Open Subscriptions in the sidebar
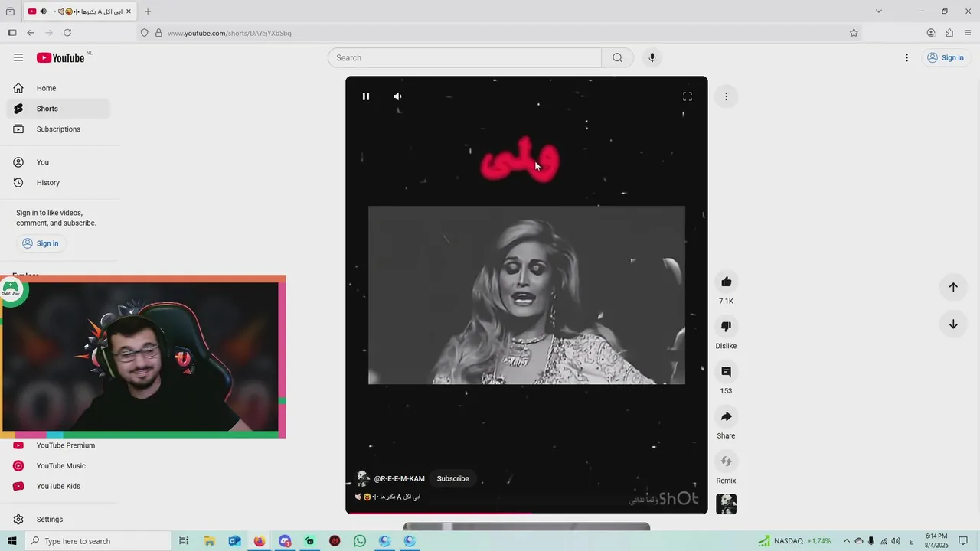Viewport: 980px width, 551px height. pyautogui.click(x=58, y=129)
